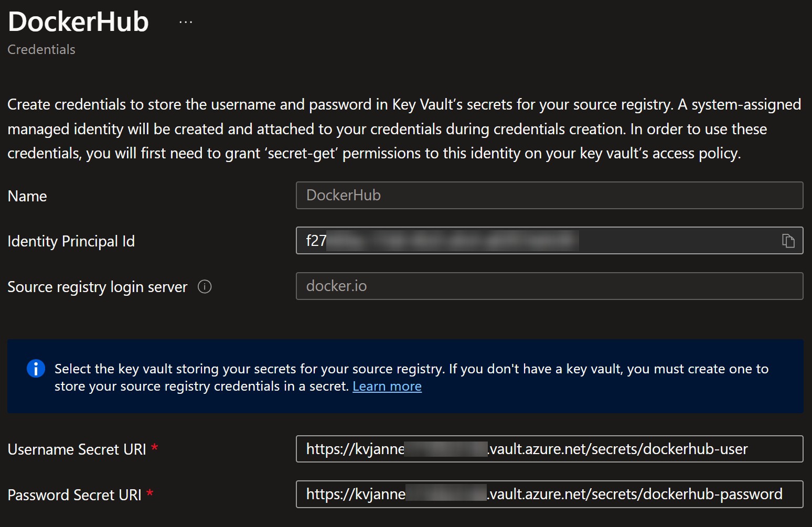
Task: Click the Username Secret URI label
Action: point(77,449)
